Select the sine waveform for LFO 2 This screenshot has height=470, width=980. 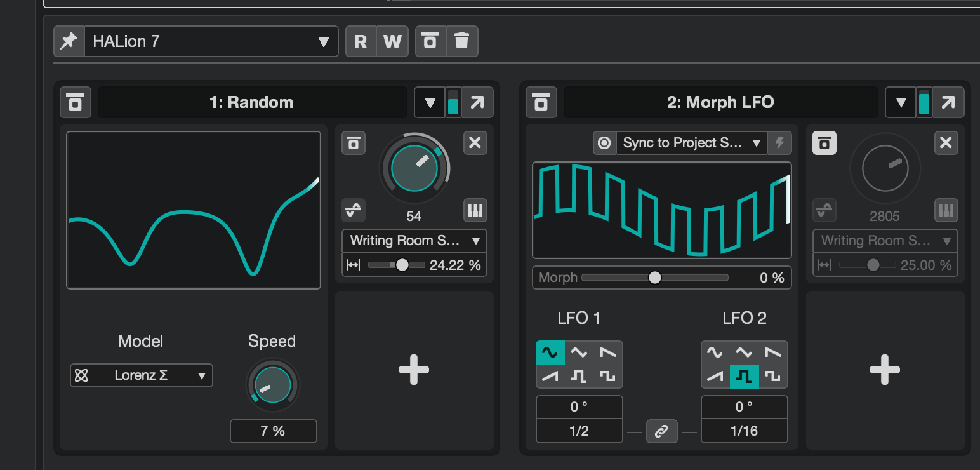(714, 352)
